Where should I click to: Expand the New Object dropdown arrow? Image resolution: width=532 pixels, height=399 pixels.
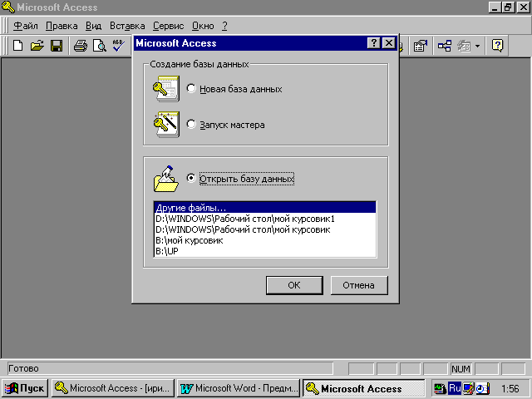coord(477,46)
